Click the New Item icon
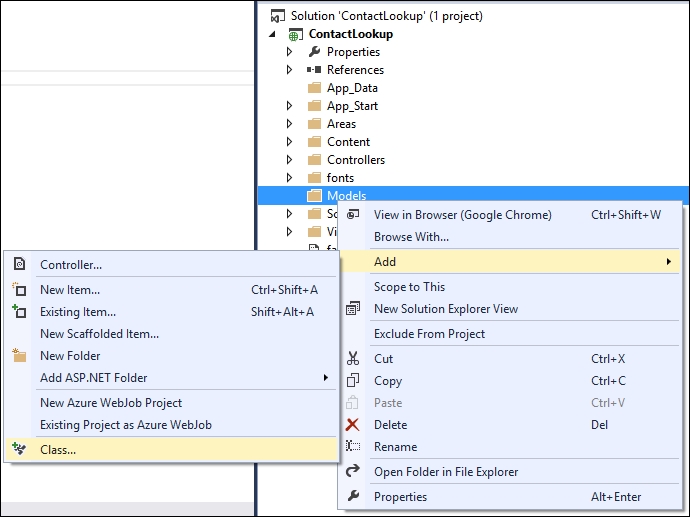 (19, 290)
